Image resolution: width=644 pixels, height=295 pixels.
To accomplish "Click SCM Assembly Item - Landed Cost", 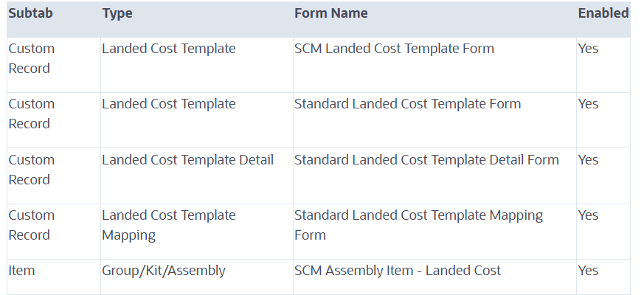I will 397,271.
